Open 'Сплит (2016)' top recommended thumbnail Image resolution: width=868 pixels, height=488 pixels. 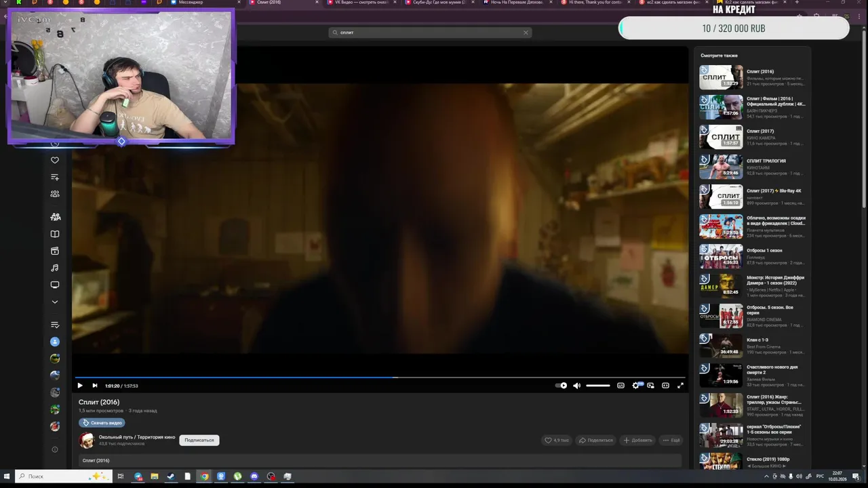[721, 77]
